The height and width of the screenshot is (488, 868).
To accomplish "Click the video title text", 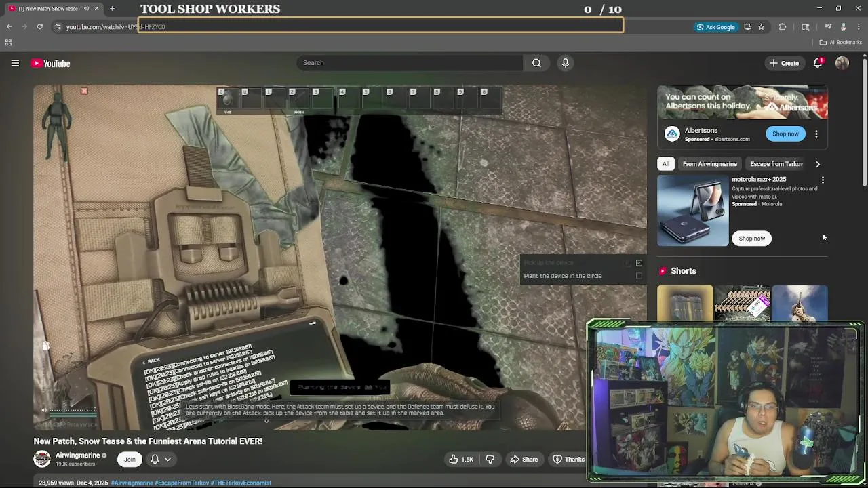I will [x=148, y=441].
